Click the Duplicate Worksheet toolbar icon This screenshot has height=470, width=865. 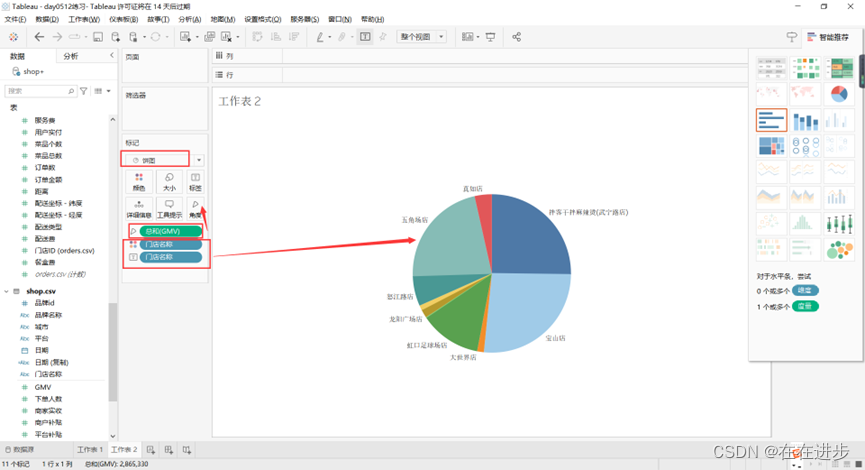[x=210, y=37]
